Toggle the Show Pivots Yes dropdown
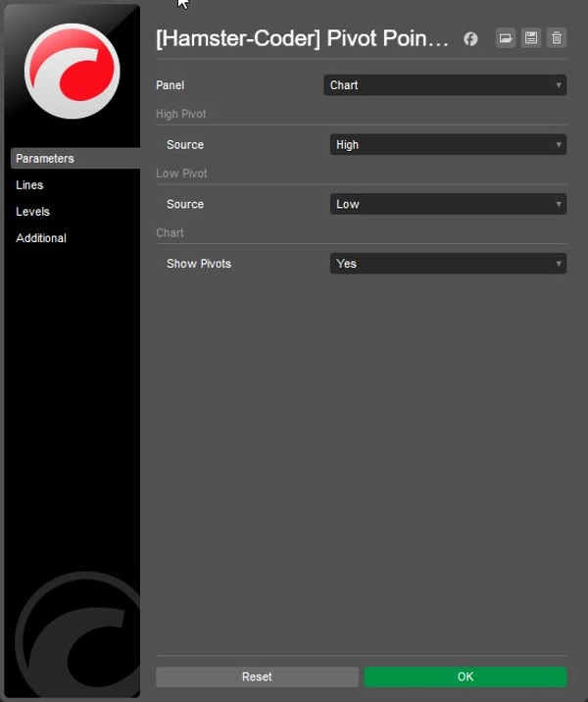This screenshot has height=702, width=588. tap(447, 264)
